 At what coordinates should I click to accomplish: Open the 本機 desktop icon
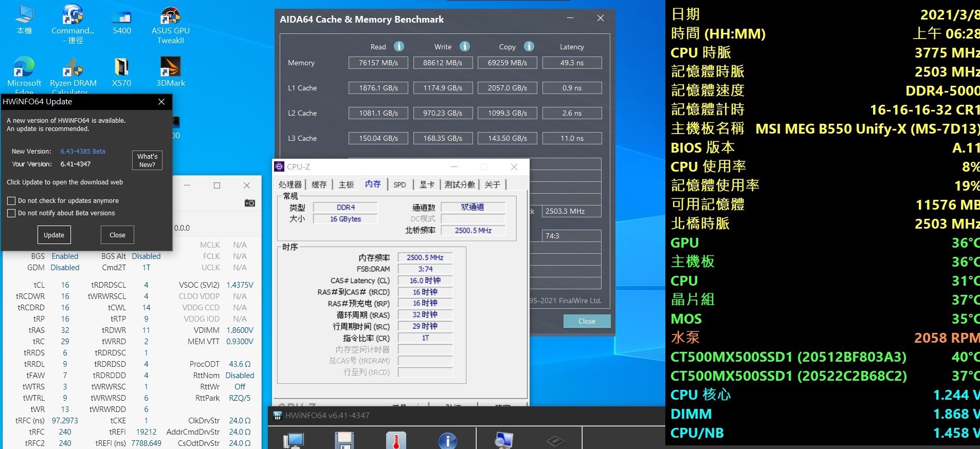pos(24,20)
